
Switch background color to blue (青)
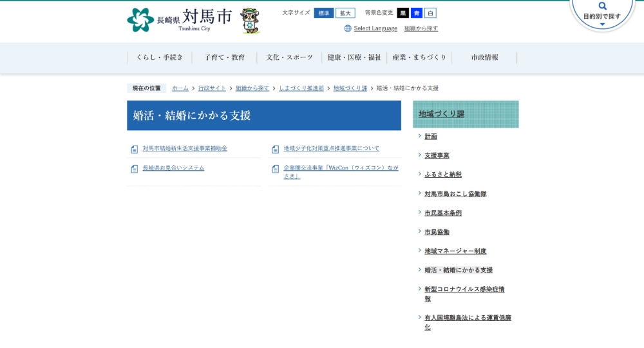tap(417, 13)
